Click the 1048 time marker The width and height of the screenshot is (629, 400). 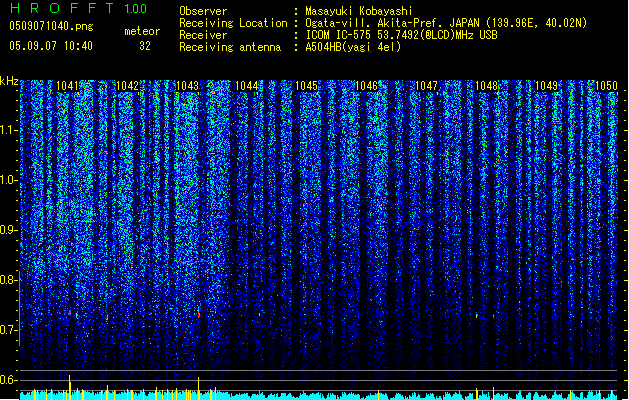click(486, 86)
